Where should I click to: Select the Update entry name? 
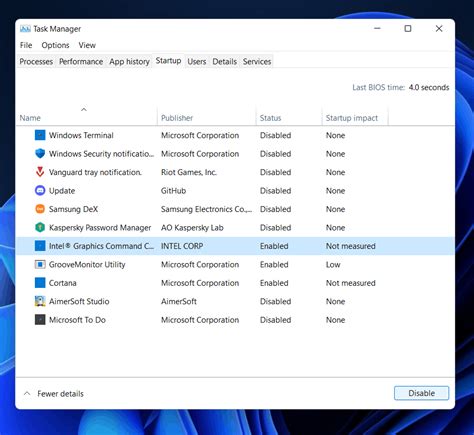click(x=62, y=191)
